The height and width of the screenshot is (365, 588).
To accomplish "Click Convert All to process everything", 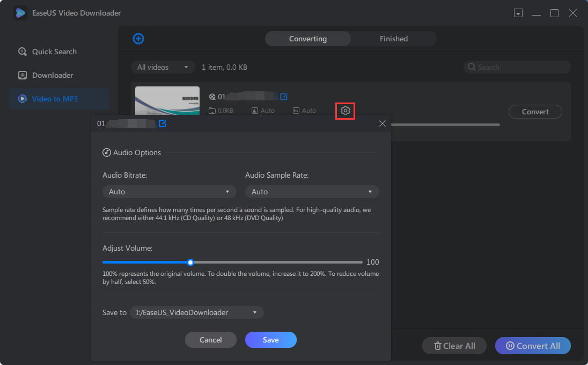I will pos(532,346).
